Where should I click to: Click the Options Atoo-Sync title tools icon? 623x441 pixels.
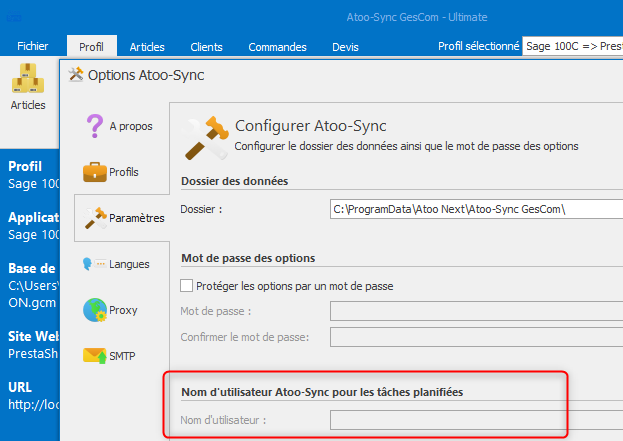pyautogui.click(x=75, y=74)
